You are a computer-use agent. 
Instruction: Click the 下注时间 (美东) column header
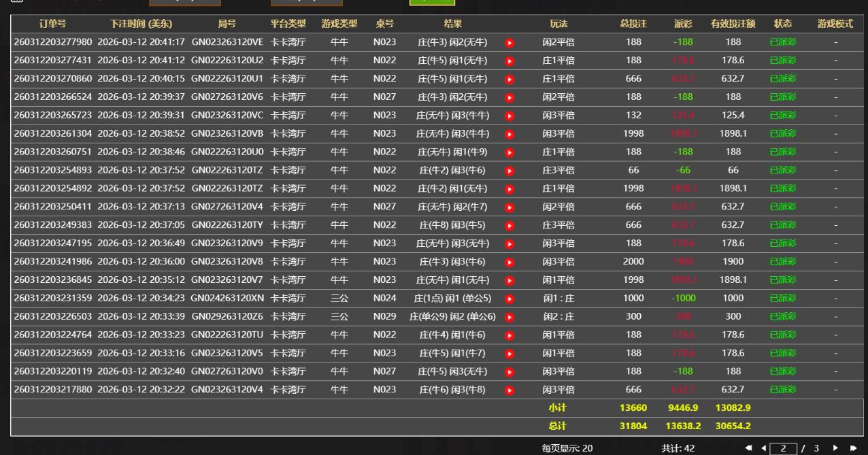pyautogui.click(x=141, y=24)
